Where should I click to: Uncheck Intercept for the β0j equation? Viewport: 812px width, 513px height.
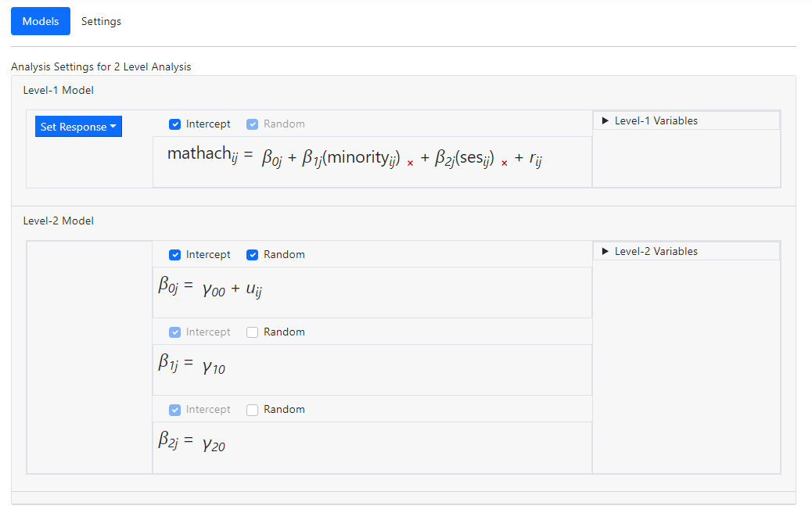pos(175,255)
